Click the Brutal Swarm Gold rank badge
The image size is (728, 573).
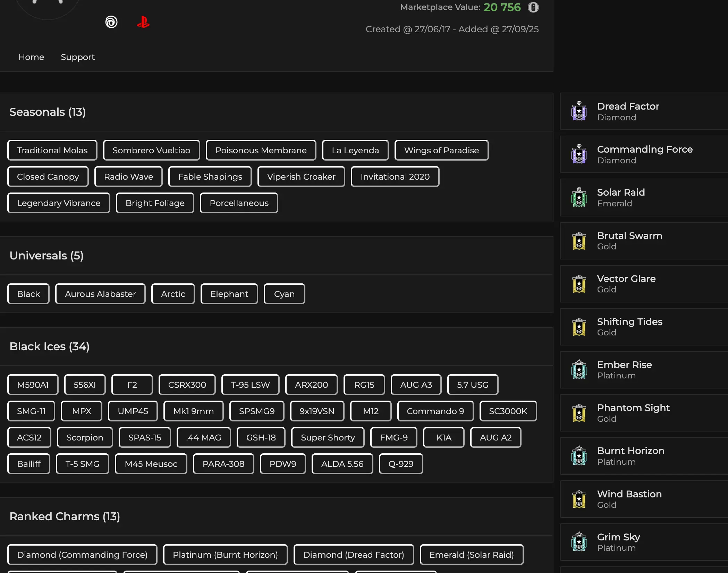pos(579,241)
